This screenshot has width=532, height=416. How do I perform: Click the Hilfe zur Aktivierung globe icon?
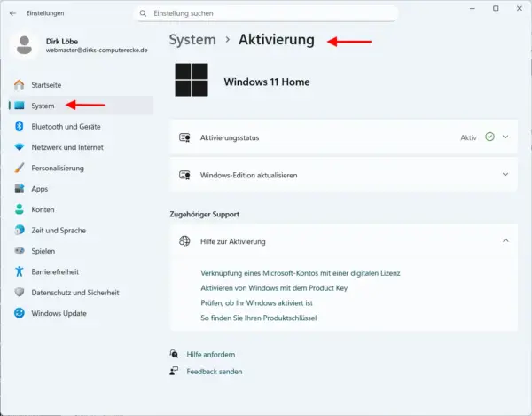[x=184, y=241]
